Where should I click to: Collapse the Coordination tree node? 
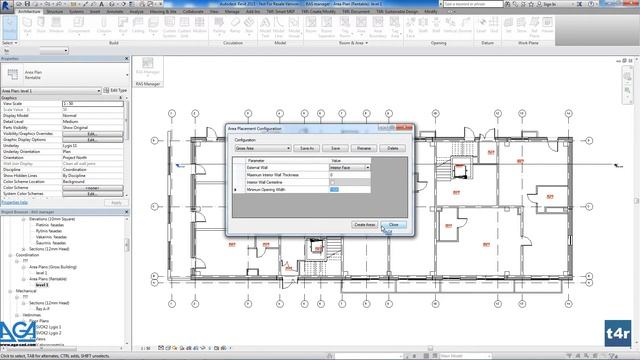tap(10, 255)
